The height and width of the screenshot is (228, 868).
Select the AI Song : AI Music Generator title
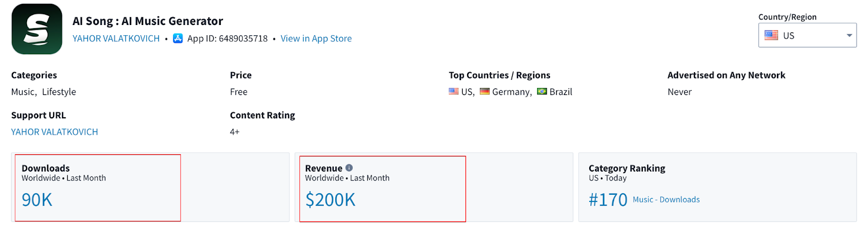[x=148, y=21]
